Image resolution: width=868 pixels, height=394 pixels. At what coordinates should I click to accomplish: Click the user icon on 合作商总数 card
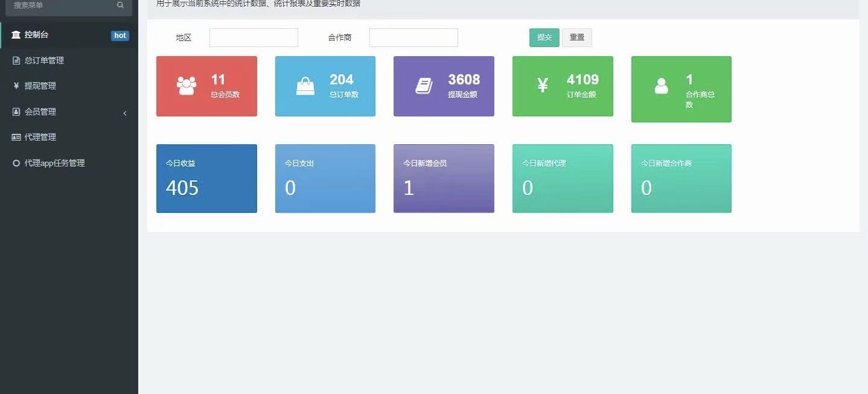662,86
